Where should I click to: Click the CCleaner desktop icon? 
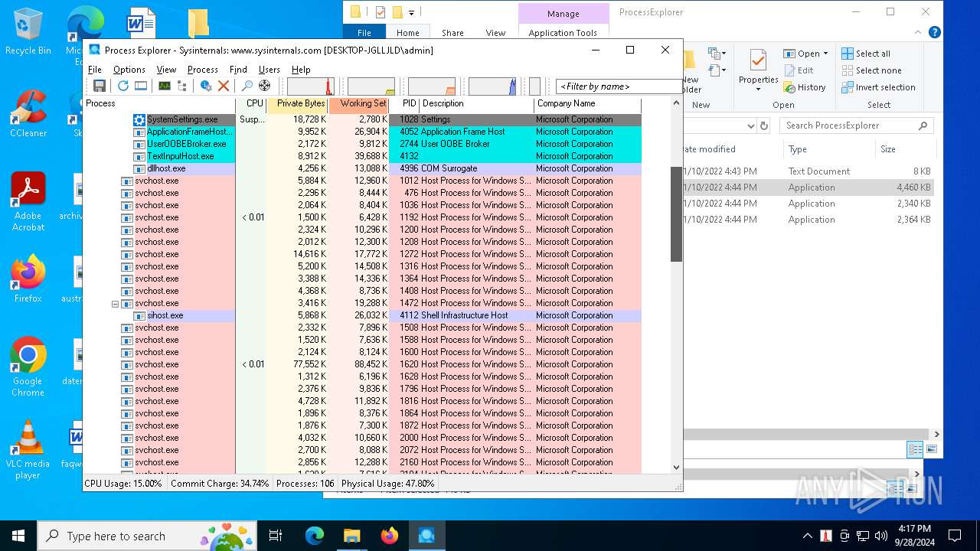tap(28, 114)
